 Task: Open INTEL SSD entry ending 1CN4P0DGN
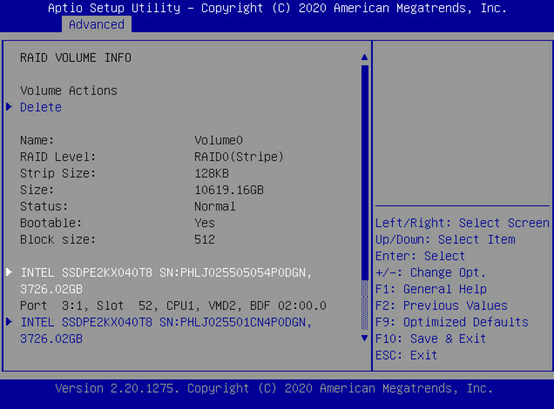(x=166, y=330)
